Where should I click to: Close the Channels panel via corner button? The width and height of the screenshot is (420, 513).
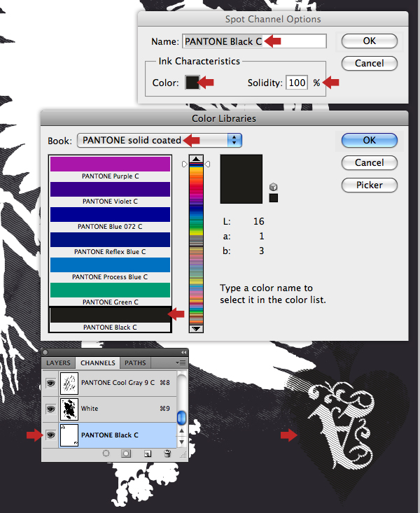(x=45, y=352)
